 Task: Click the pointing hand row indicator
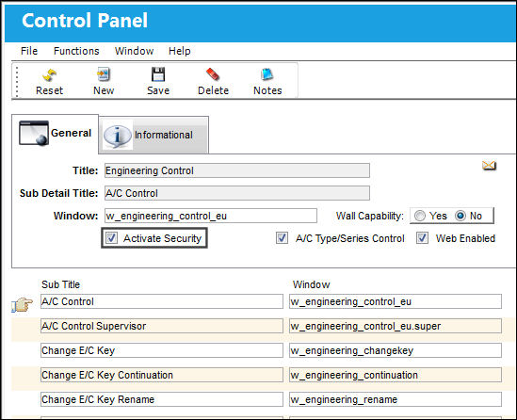(23, 304)
